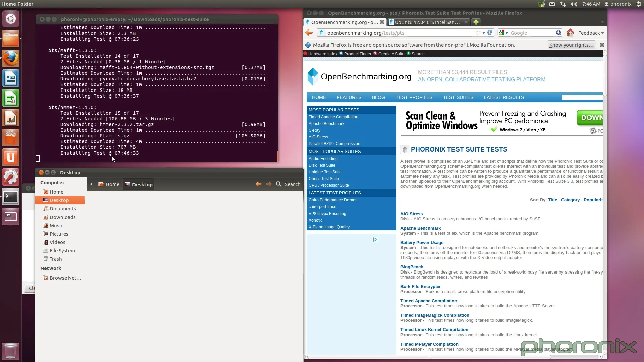644x362 pixels.
Task: Open System Settings from the launcher
Action: [x=11, y=177]
